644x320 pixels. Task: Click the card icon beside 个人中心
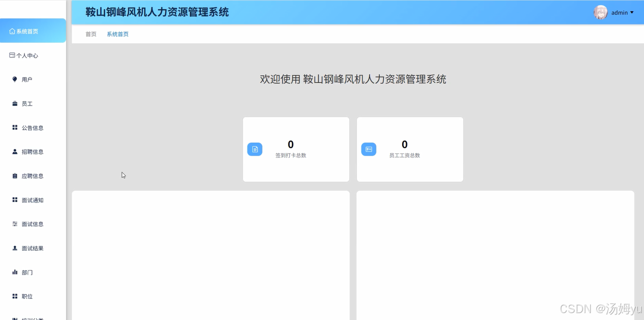tap(12, 55)
